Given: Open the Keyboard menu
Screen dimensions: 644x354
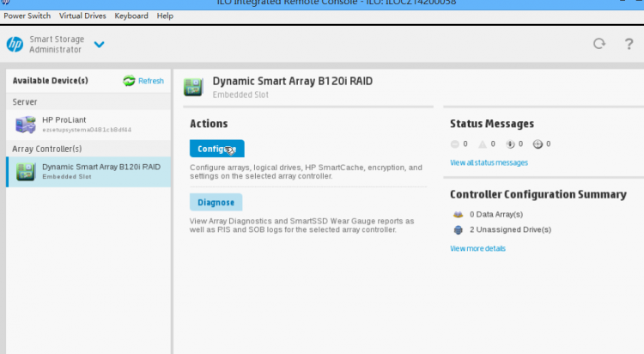Looking at the screenshot, I should [x=131, y=15].
